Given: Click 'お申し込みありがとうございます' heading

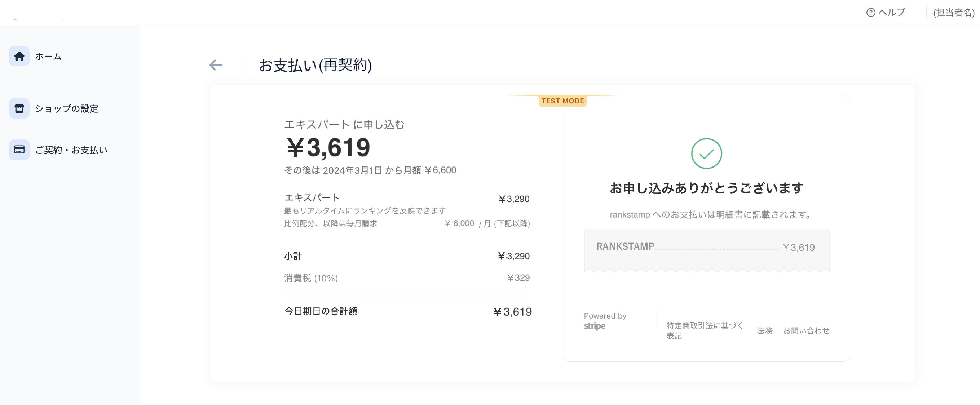Looking at the screenshot, I should (706, 188).
